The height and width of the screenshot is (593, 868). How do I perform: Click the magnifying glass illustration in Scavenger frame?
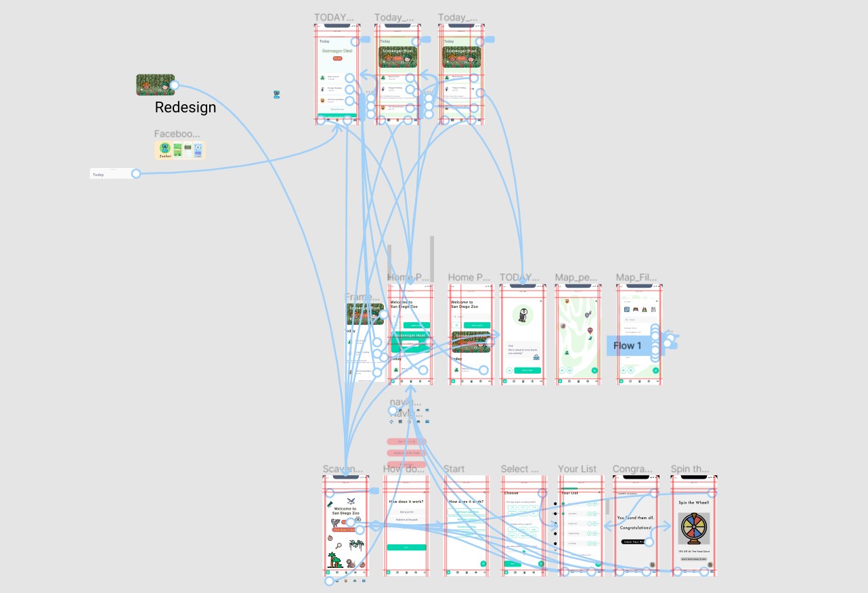coord(338,544)
